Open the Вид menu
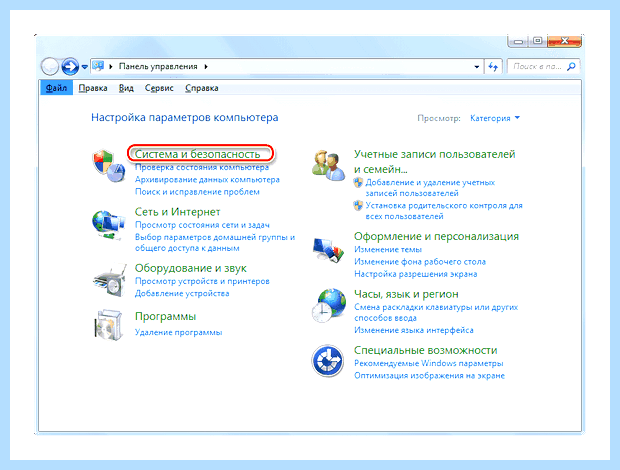 [126, 88]
